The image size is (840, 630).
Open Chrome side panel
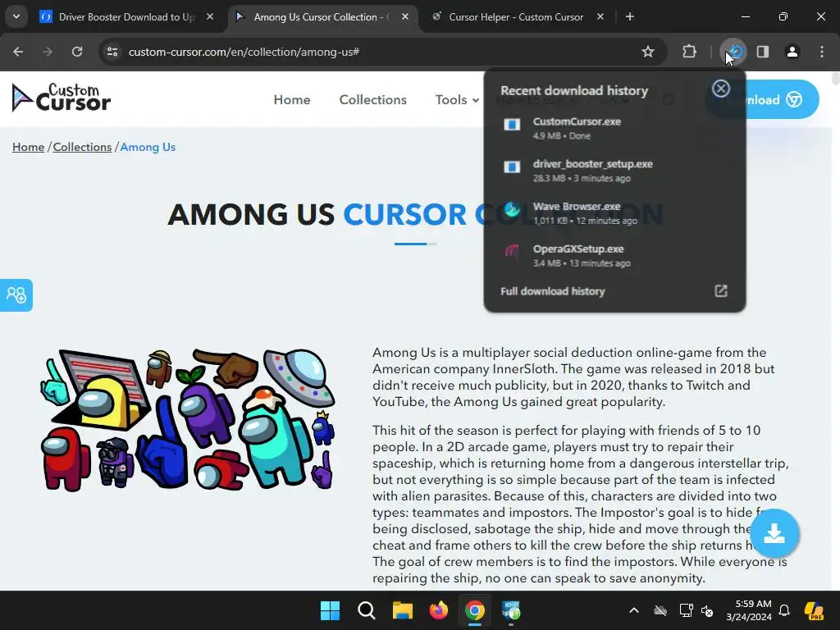(x=762, y=52)
